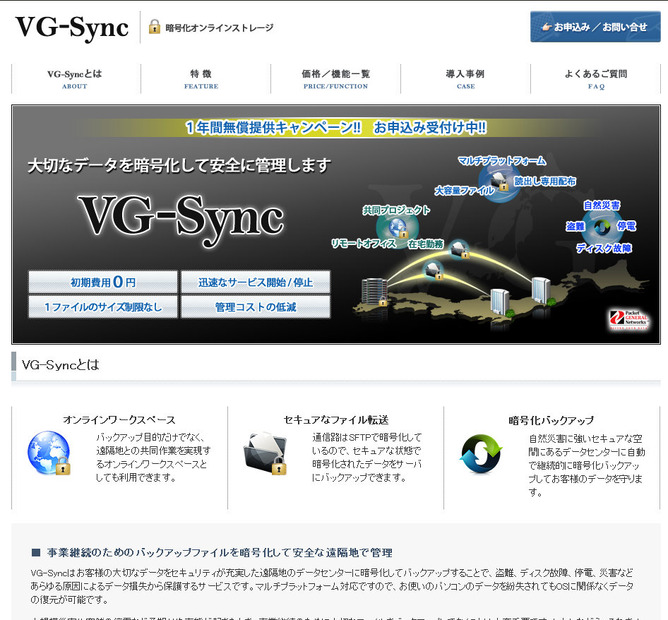Click 迅速なサービス開始/停止 banner button
The width and height of the screenshot is (668, 620).
pyautogui.click(x=256, y=282)
